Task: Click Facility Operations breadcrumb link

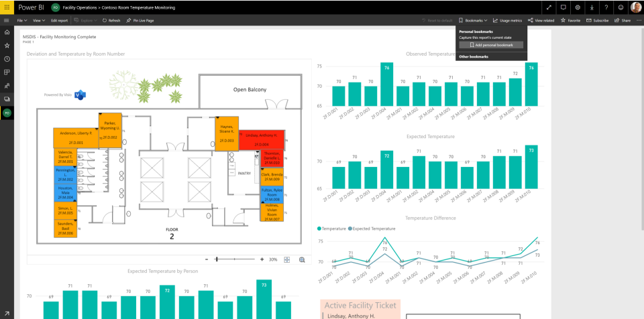Action: [x=79, y=7]
